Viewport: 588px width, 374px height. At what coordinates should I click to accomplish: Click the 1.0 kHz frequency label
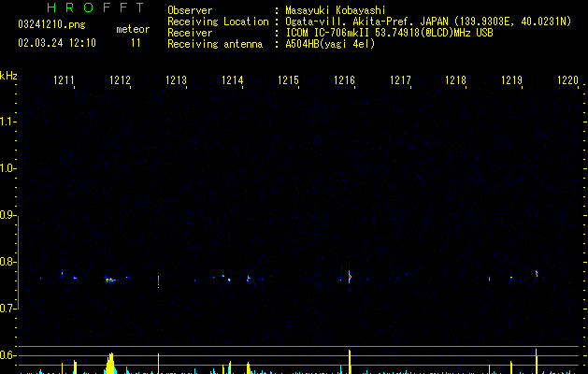[x=7, y=168]
